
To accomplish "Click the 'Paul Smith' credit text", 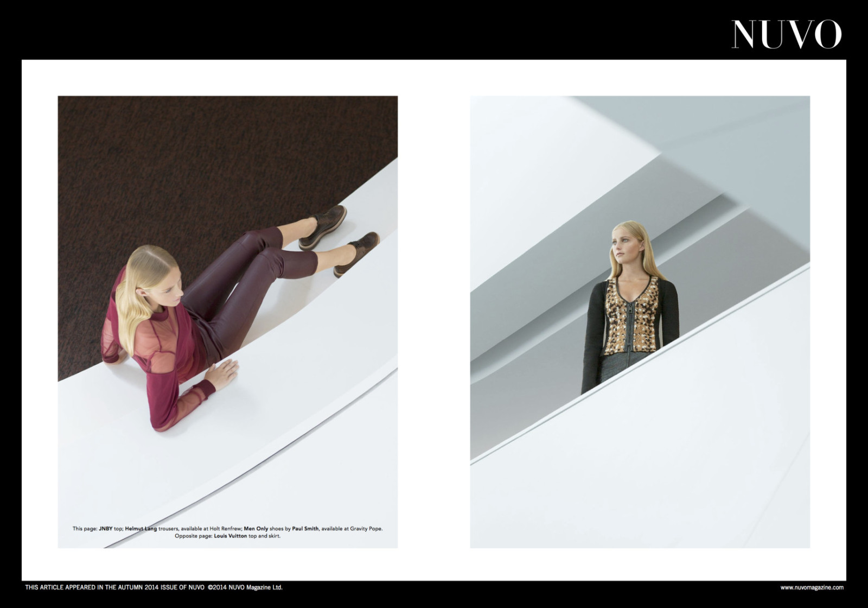I will click(x=305, y=529).
